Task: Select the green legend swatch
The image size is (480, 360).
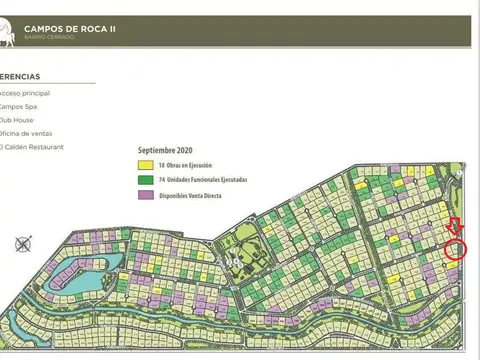Action: (x=146, y=180)
